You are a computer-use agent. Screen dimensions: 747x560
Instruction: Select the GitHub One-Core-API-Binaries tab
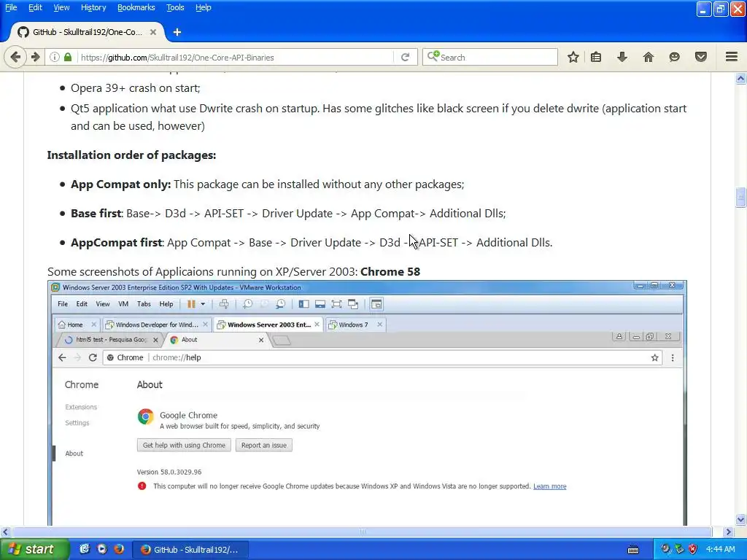88,32
